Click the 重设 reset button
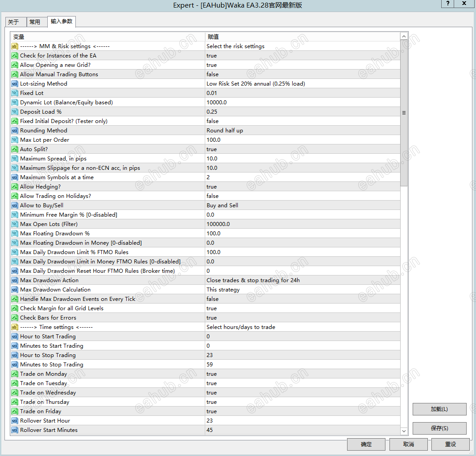The width and height of the screenshot is (476, 456). click(451, 444)
